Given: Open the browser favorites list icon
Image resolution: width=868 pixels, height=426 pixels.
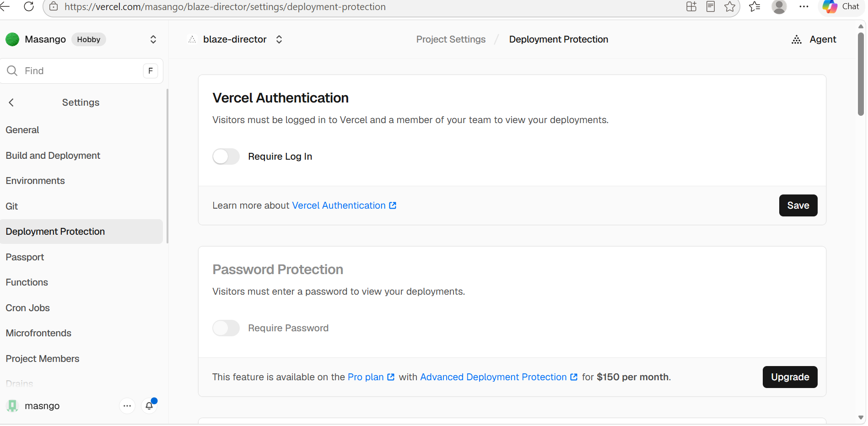Looking at the screenshot, I should pyautogui.click(x=755, y=6).
